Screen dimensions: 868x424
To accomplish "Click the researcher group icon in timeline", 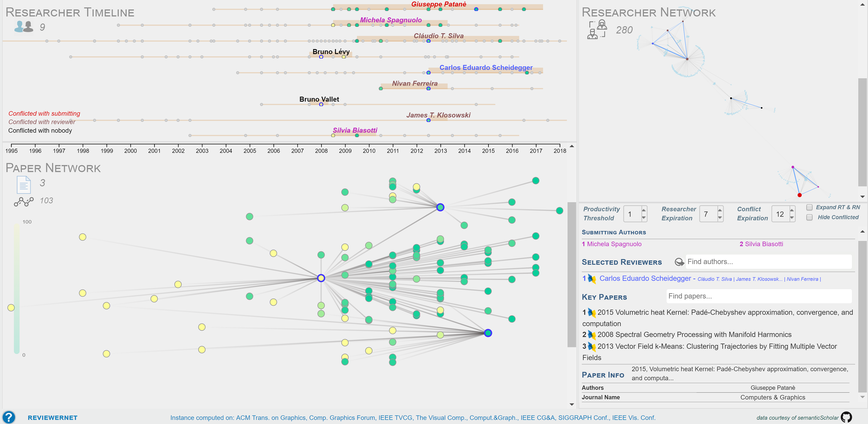I will click(24, 27).
